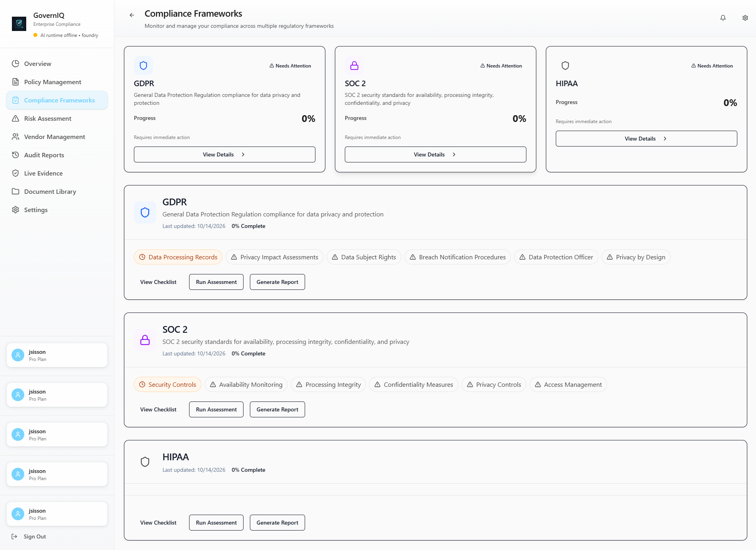Click the SOC 2 lock icon in top card
Screen dimensions: 756x550
[354, 66]
